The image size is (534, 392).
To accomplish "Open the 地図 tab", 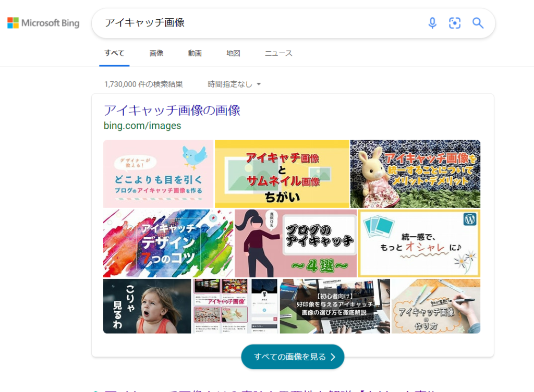I will point(233,53).
